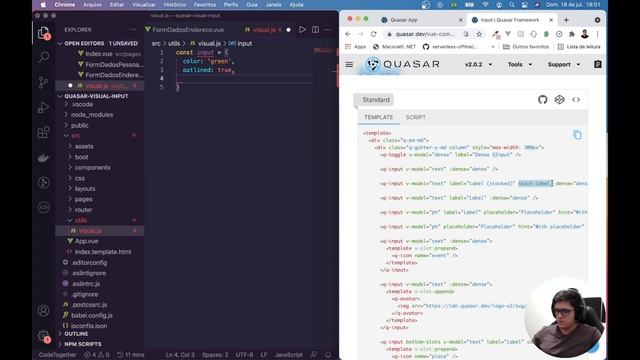Switch to the visual.js editor tab
Image resolution: width=640 pixels, height=360 pixels.
263,29
